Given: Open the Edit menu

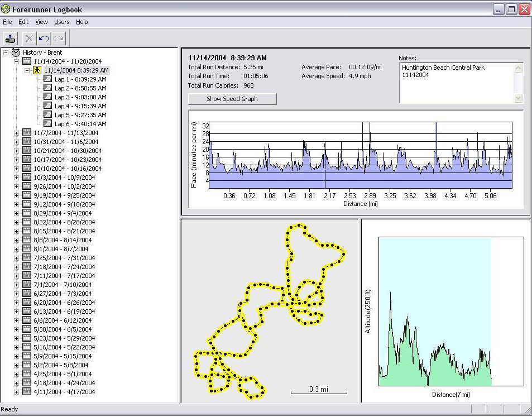Looking at the screenshot, I should (x=23, y=22).
